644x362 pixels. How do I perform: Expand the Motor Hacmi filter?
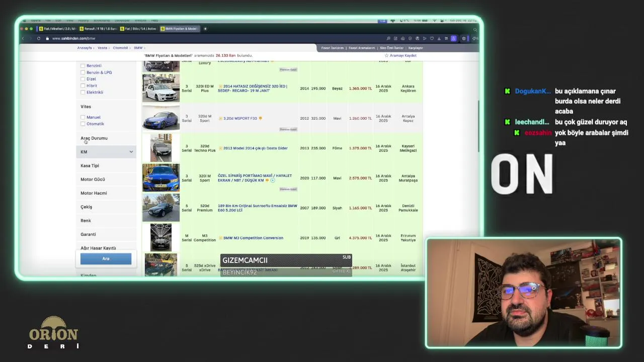tap(106, 193)
